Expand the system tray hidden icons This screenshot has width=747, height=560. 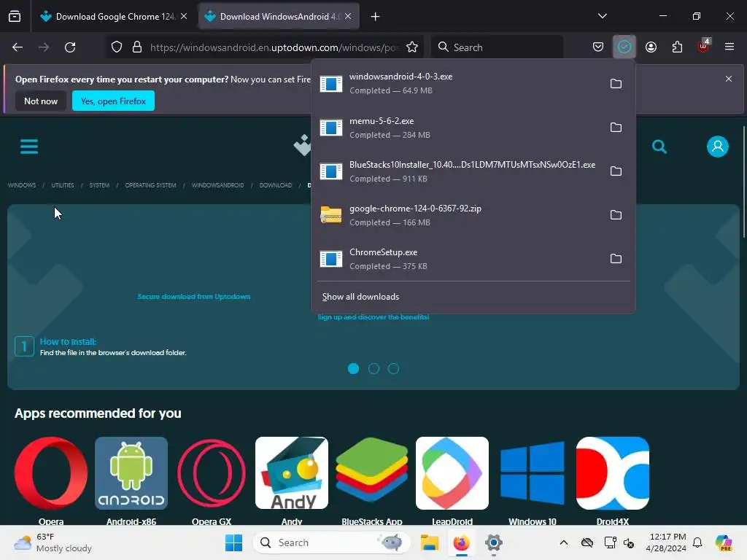tap(564, 542)
